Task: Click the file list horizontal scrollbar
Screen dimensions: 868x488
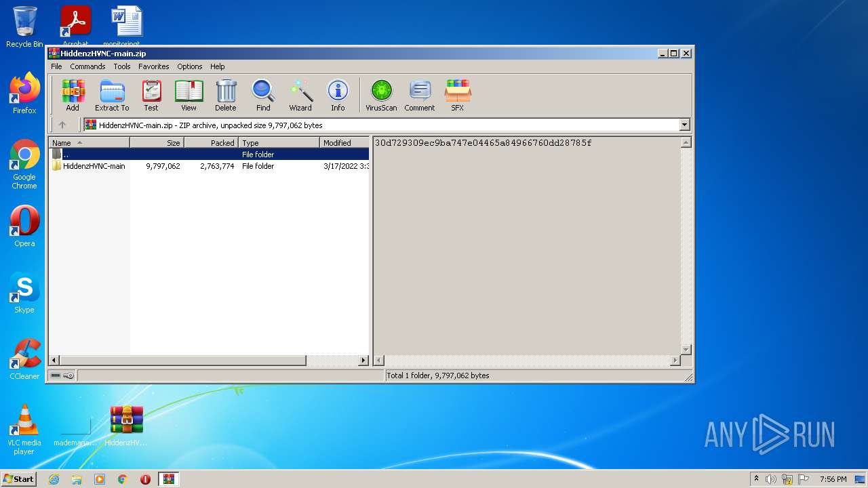Action: click(x=183, y=361)
